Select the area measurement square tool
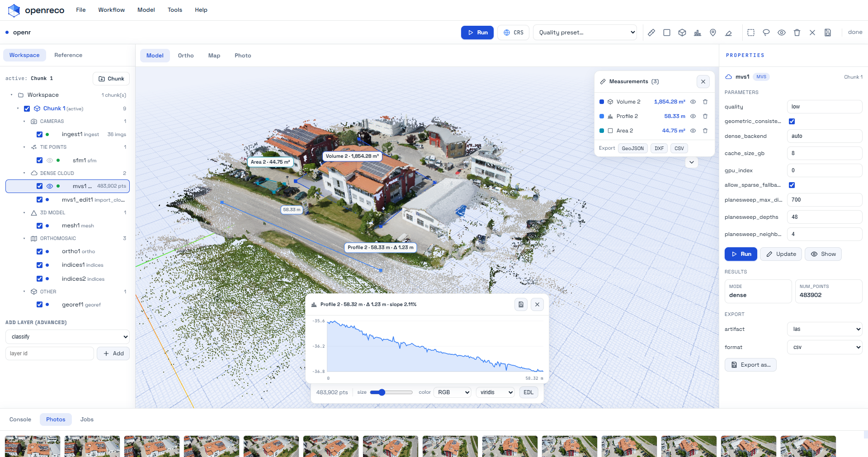The image size is (868, 457). tap(667, 33)
